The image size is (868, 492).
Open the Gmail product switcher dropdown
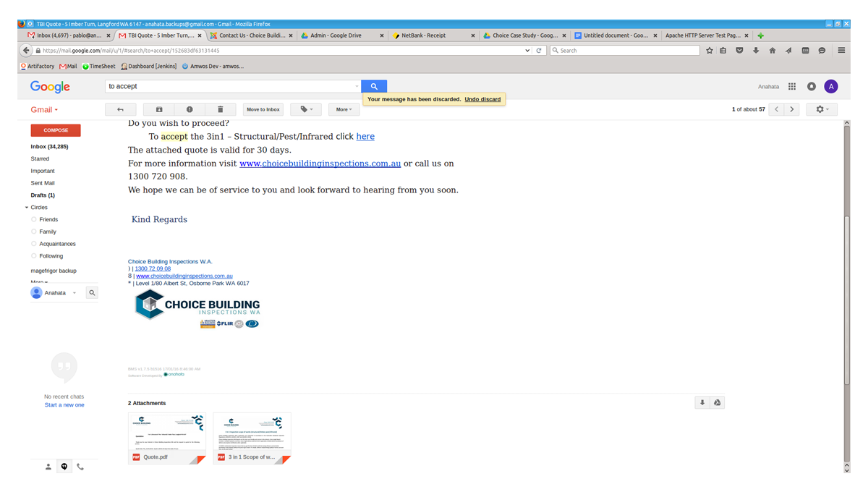(x=44, y=110)
